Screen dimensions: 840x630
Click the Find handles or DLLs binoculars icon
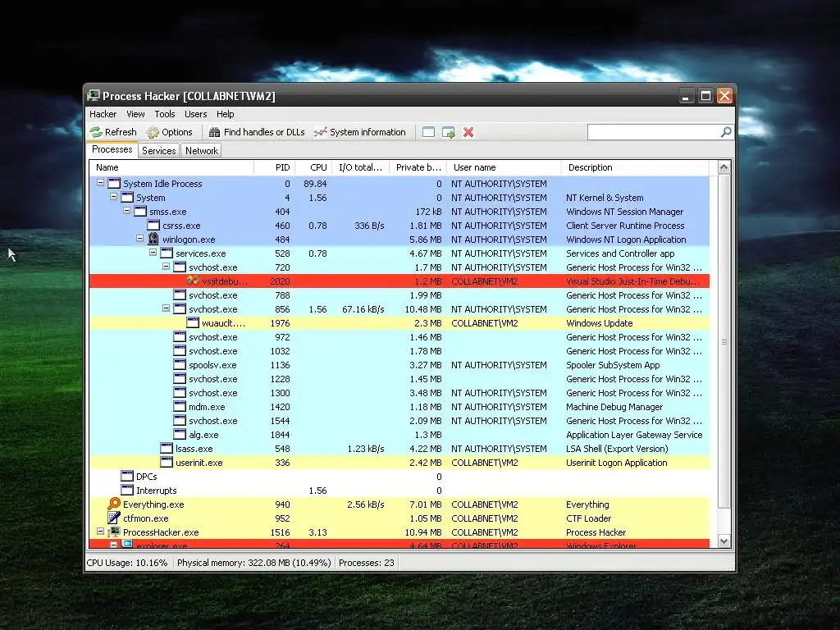tap(214, 132)
